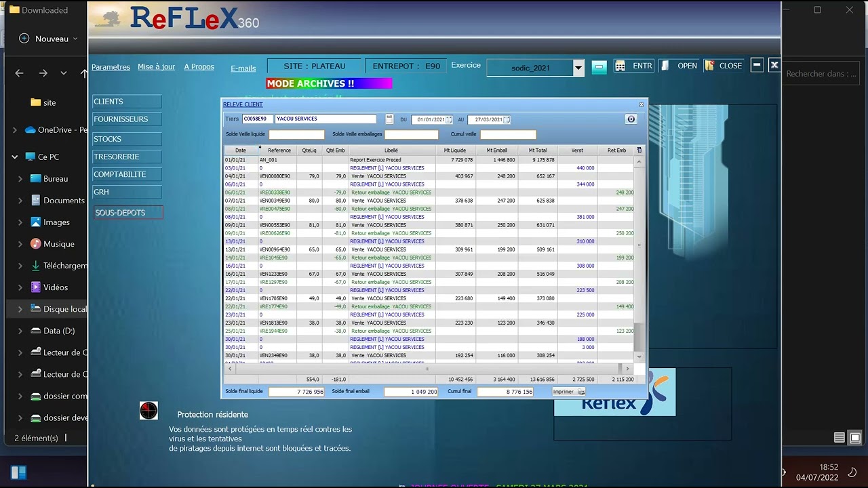The height and width of the screenshot is (488, 868).
Task: Click the Reflex logo thumbnail
Action: pyautogui.click(x=615, y=392)
